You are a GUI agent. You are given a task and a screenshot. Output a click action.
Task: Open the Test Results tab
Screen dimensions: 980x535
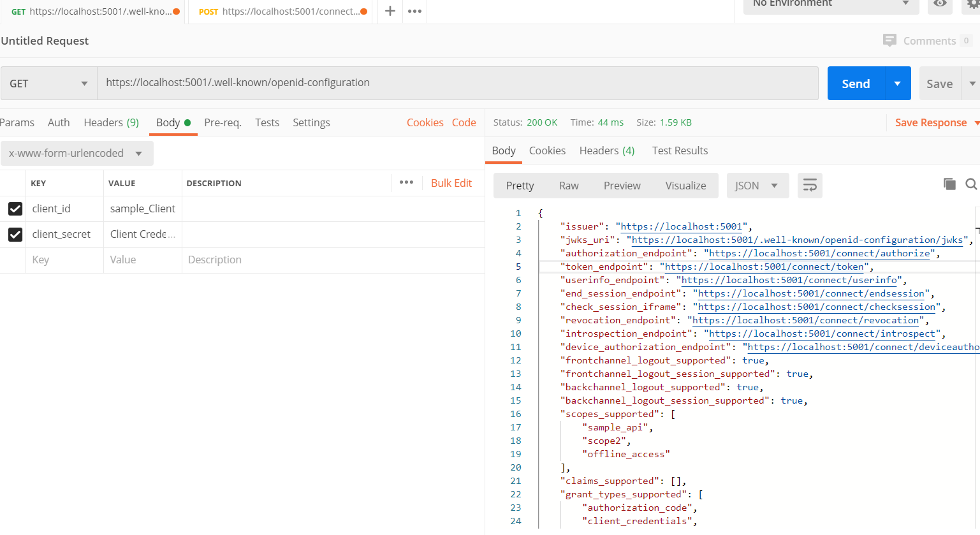click(x=680, y=150)
